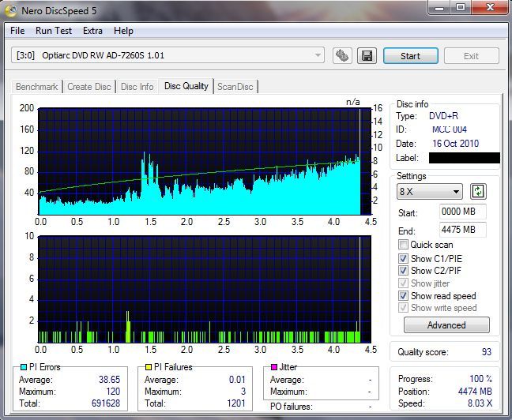Open the Extra menu
This screenshot has height=420, width=512.
click(x=92, y=31)
